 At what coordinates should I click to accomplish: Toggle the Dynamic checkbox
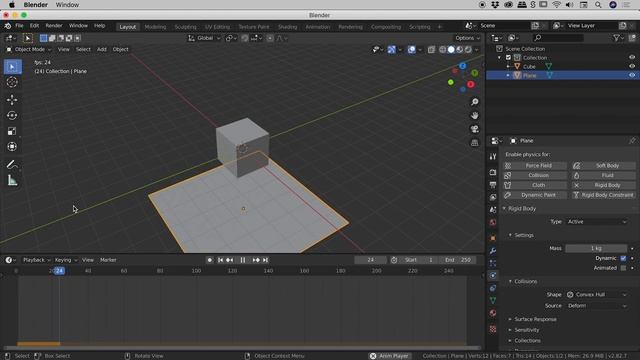point(623,258)
